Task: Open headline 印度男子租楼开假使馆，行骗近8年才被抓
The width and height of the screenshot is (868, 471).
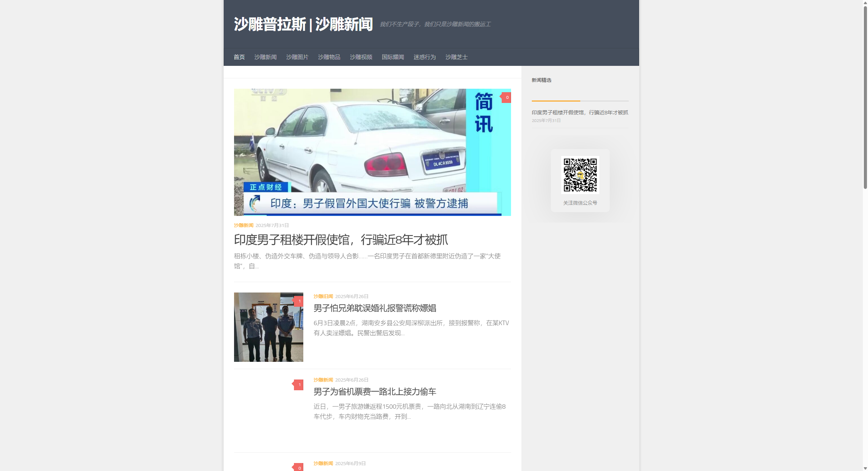Action: pos(341,239)
